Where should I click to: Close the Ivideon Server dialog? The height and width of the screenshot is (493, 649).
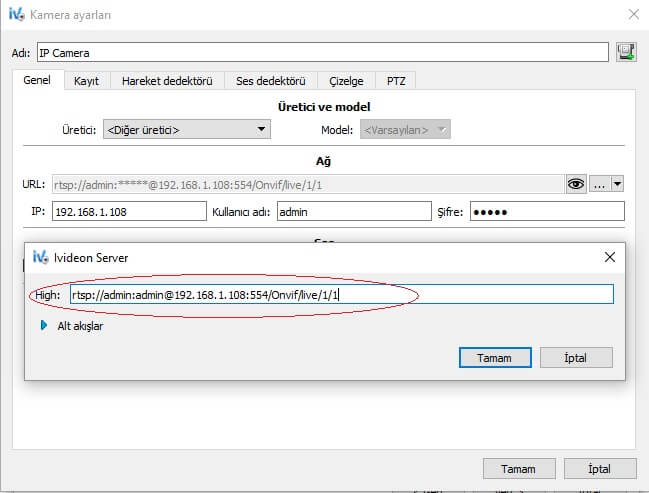tap(609, 257)
